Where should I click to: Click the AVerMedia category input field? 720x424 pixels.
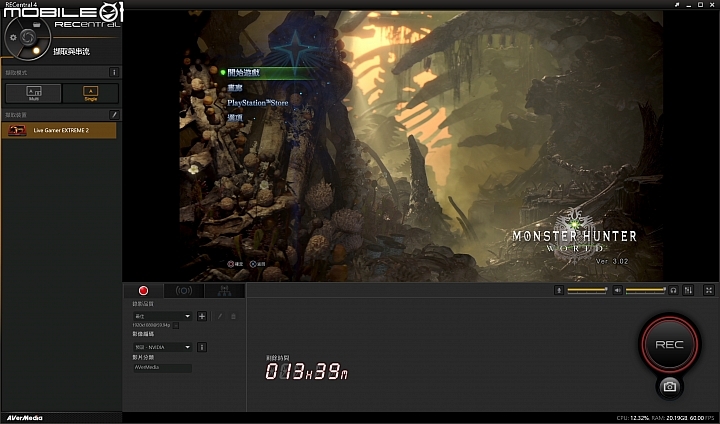(x=162, y=367)
